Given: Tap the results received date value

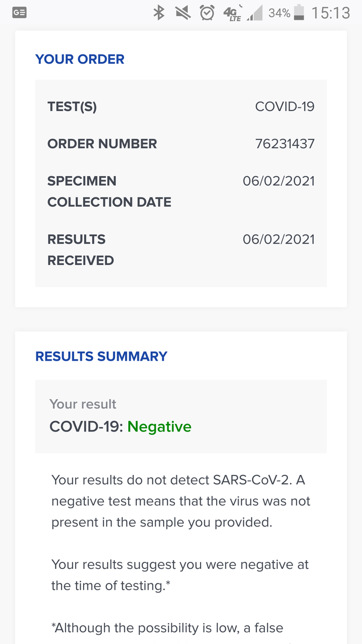Looking at the screenshot, I should [278, 239].
